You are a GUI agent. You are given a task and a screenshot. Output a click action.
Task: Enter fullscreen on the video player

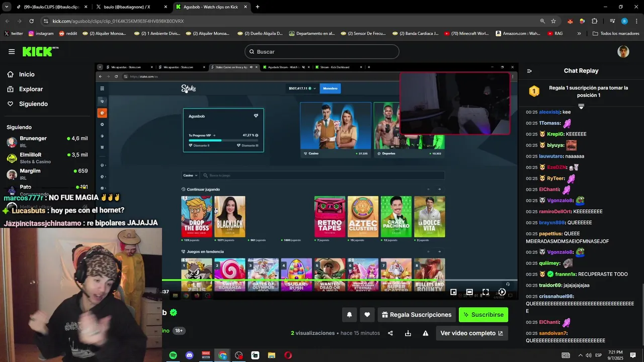pos(486,292)
